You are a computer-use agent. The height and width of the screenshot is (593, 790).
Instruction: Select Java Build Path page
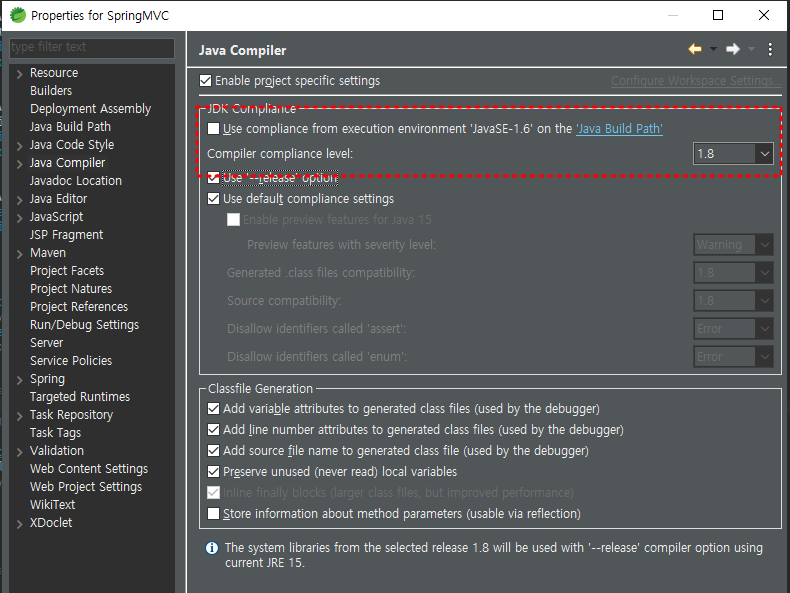pos(70,126)
